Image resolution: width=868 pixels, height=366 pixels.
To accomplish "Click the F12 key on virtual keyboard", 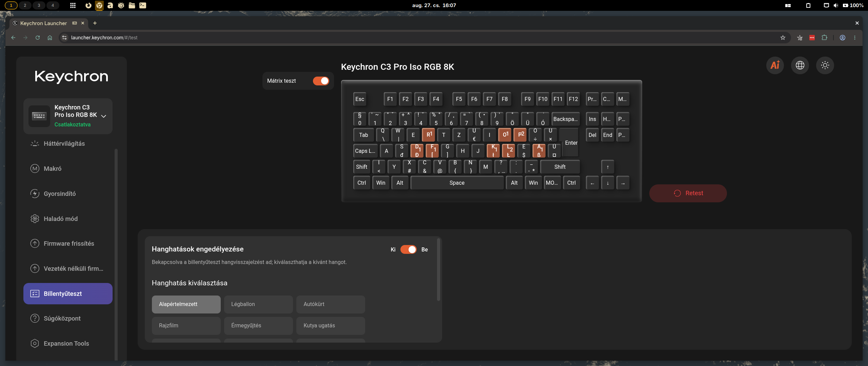I will pos(573,99).
